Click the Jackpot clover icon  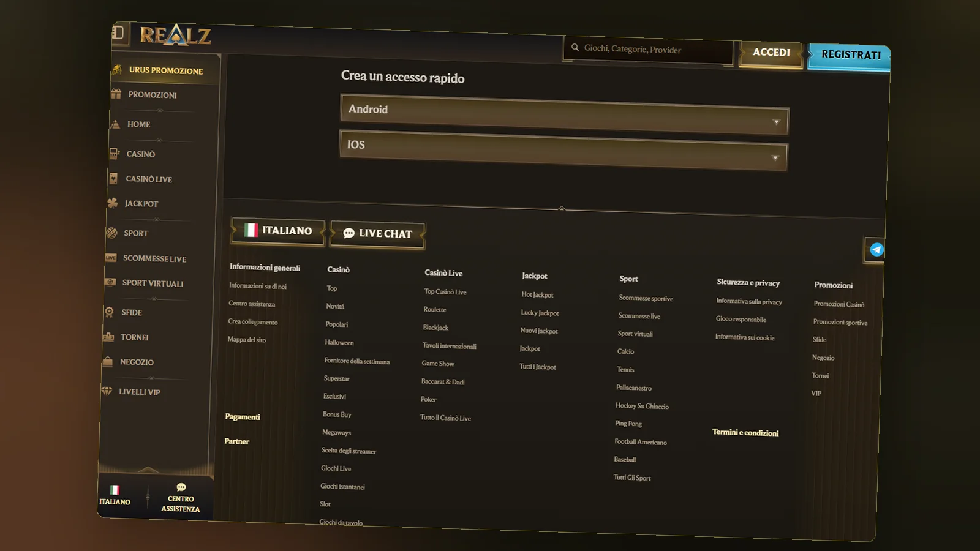[113, 203]
